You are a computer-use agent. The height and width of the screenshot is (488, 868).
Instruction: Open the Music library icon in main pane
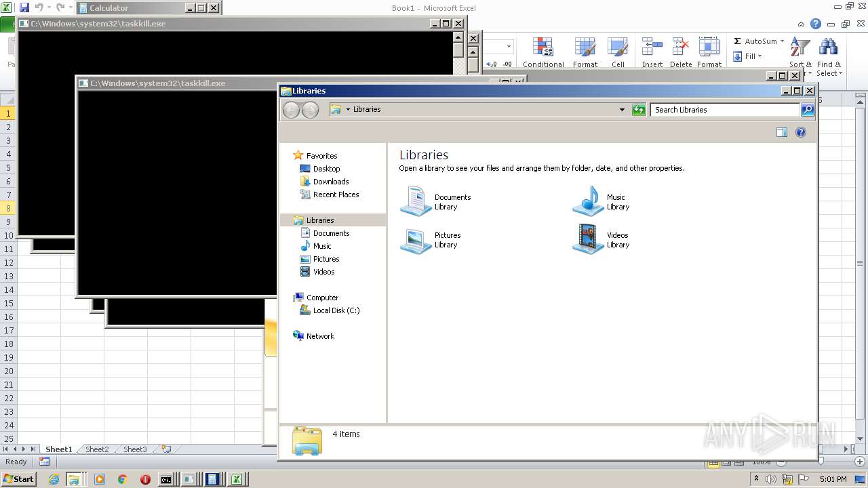[x=588, y=201]
